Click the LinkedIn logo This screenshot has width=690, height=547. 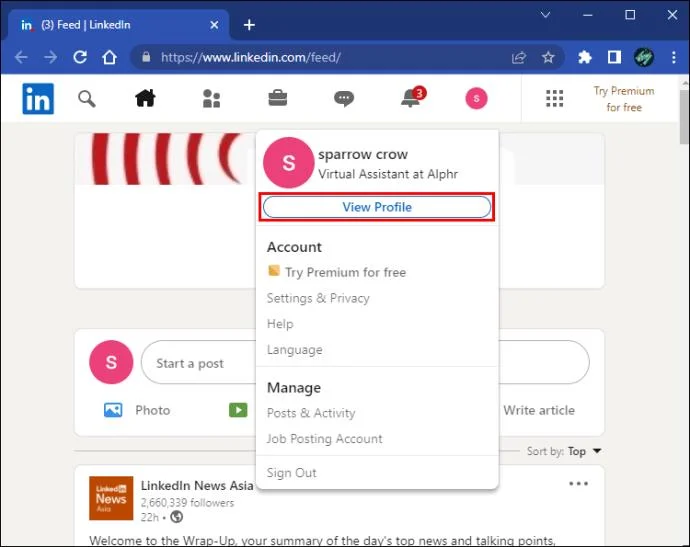coord(38,99)
